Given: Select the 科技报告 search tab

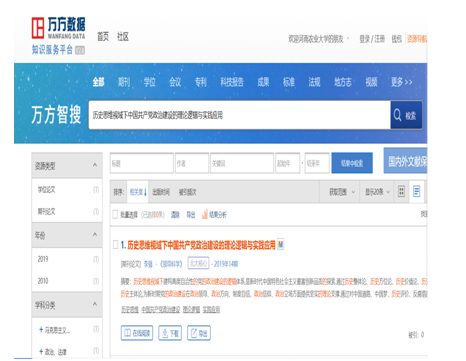Looking at the screenshot, I should pyautogui.click(x=232, y=82).
